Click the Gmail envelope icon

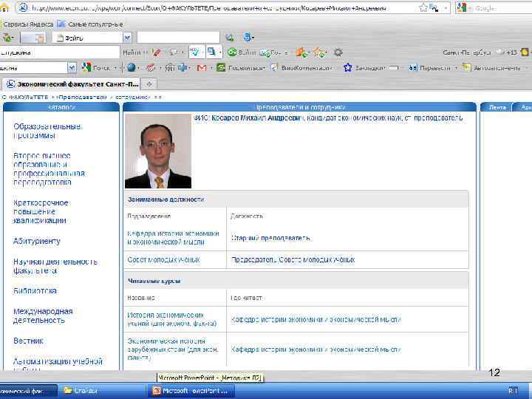tap(202, 68)
